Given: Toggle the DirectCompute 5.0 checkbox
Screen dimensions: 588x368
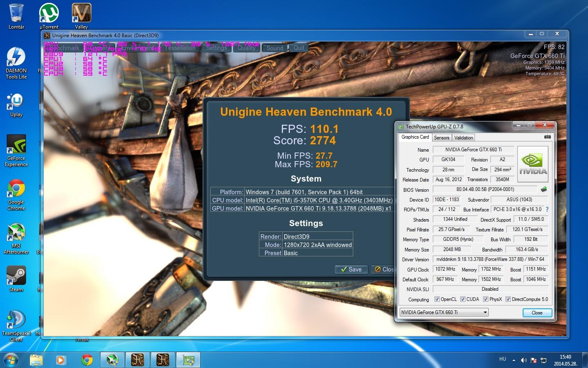Looking at the screenshot, I should pos(508,299).
